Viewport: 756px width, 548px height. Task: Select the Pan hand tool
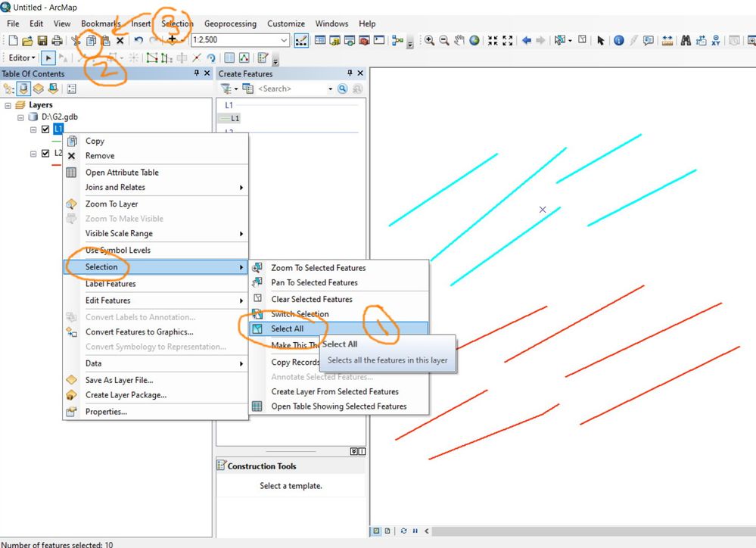point(459,41)
